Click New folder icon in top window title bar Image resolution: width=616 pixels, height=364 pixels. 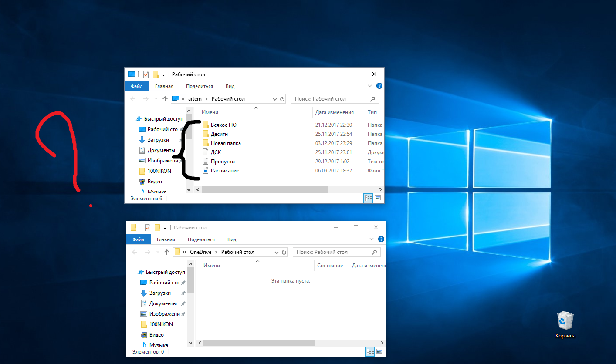(156, 74)
